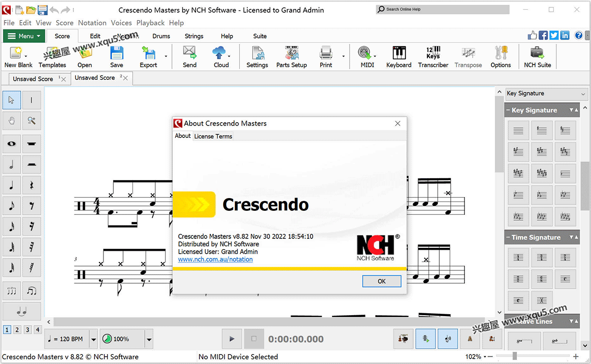Play the score
The image size is (591, 364).
pyautogui.click(x=232, y=339)
